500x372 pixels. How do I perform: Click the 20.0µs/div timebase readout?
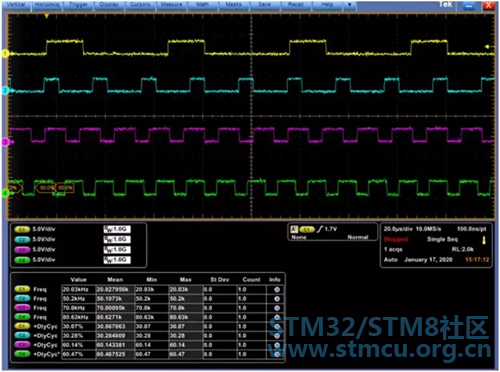(397, 229)
